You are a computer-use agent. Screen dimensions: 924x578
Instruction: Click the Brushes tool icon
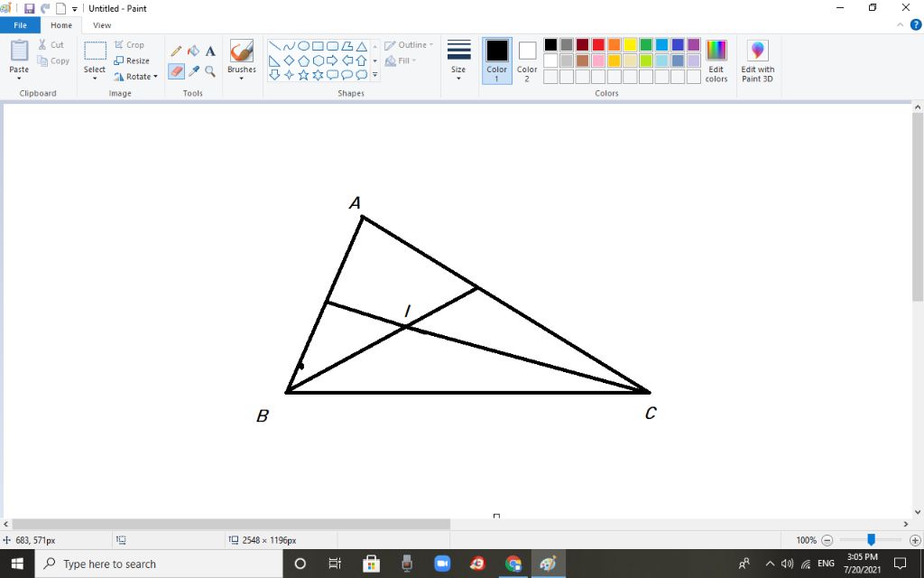[242, 51]
